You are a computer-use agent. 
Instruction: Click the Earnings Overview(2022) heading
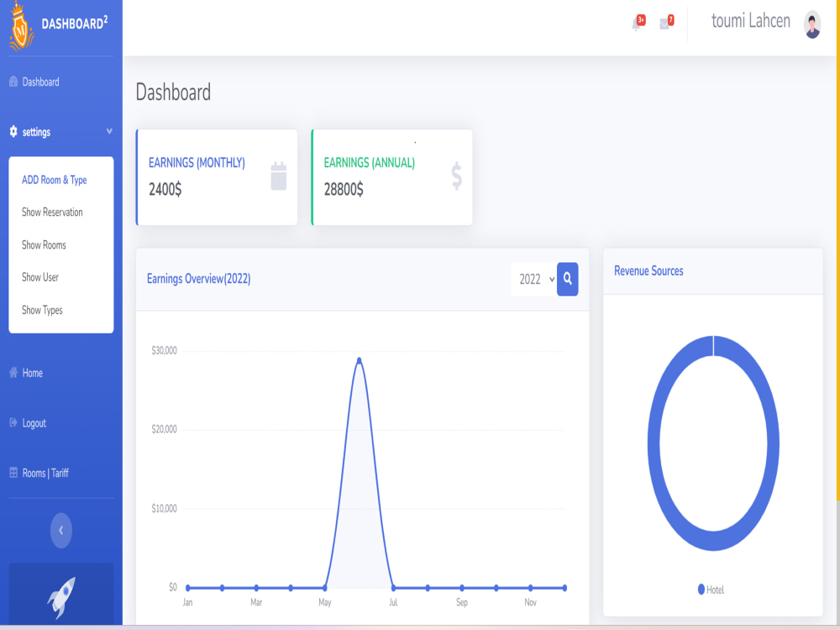tap(199, 279)
